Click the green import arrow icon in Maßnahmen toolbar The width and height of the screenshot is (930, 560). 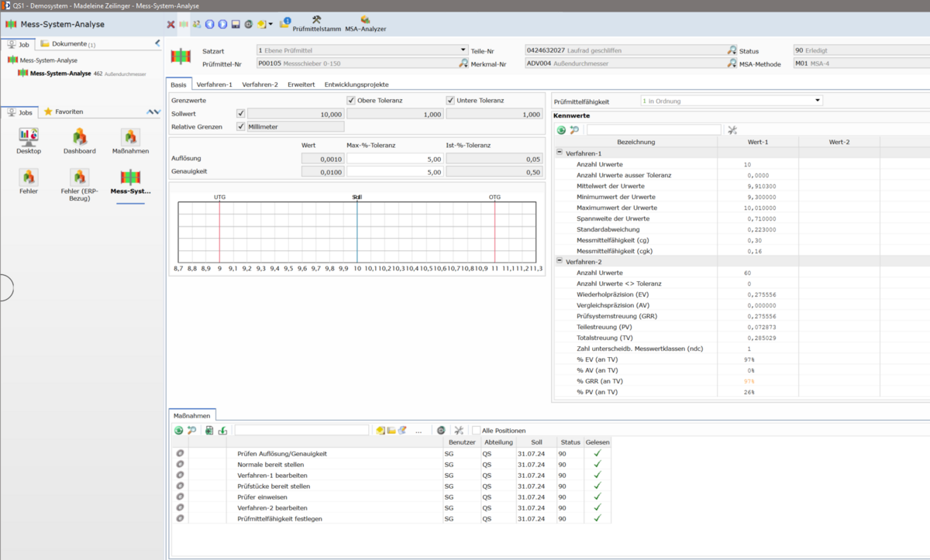222,430
